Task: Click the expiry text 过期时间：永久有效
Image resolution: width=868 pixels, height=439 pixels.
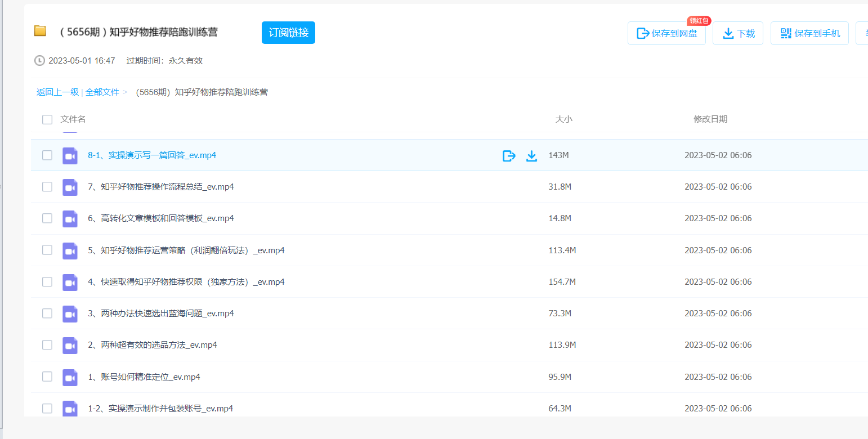Action: [x=164, y=61]
